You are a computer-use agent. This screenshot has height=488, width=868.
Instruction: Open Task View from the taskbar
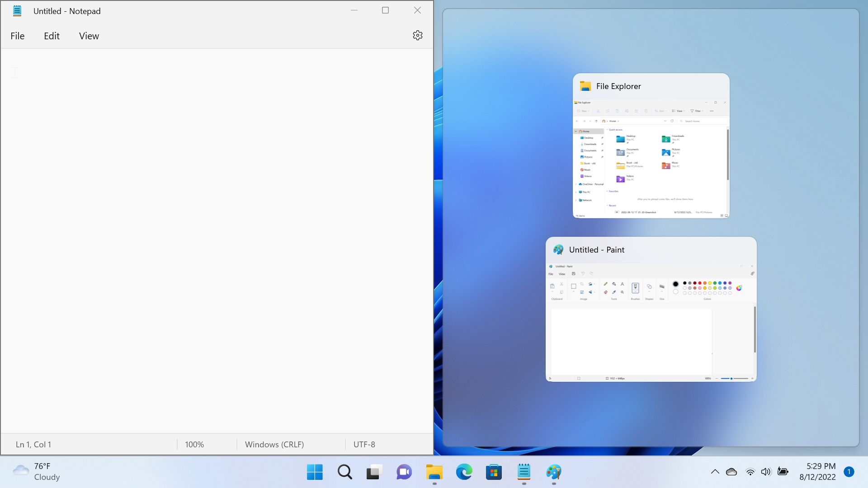click(x=374, y=472)
